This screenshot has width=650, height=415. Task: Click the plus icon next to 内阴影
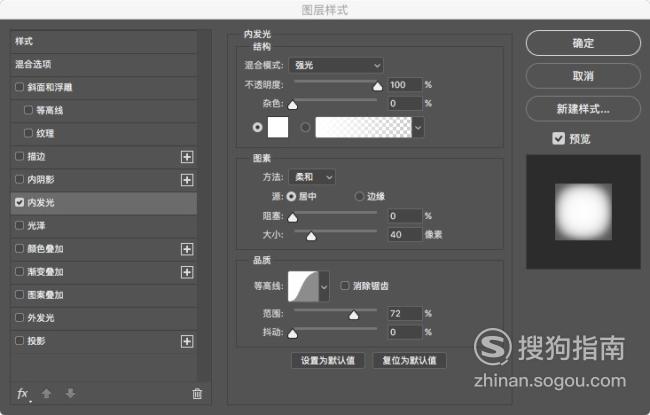pos(187,180)
